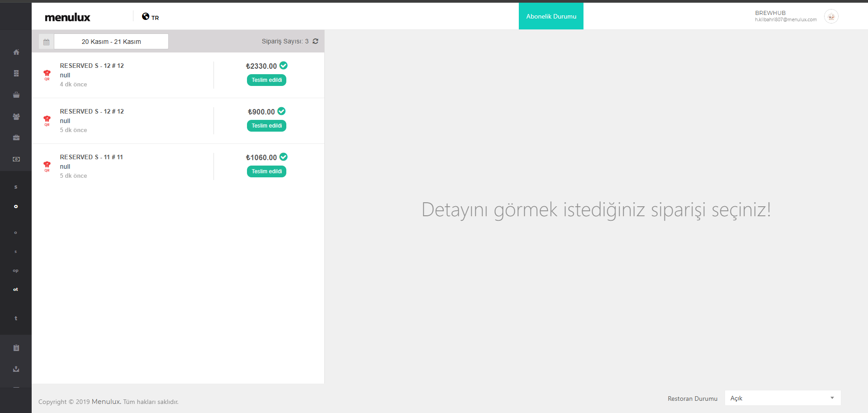Screen dimensions: 868x413
Task: Click the orders list icon in sidebar
Action: [x=16, y=73]
